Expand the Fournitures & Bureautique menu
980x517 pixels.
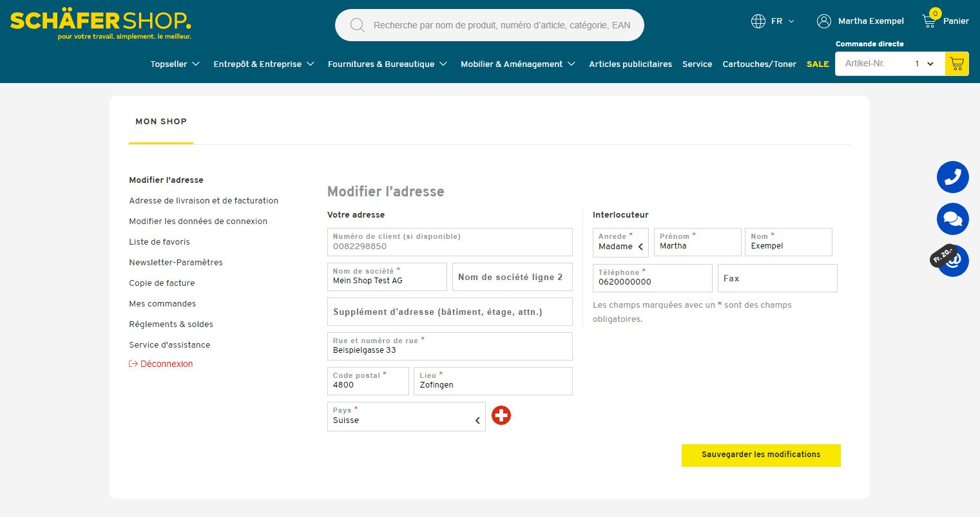[x=387, y=64]
